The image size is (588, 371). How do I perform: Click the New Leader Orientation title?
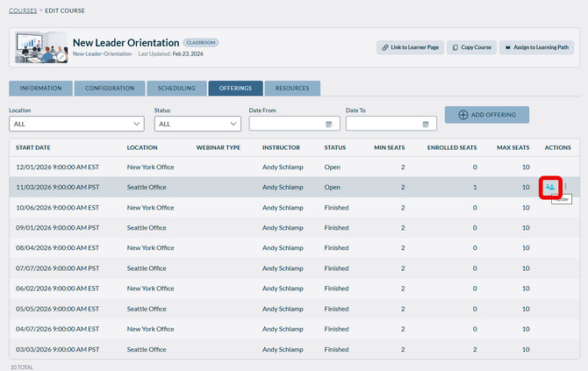126,43
